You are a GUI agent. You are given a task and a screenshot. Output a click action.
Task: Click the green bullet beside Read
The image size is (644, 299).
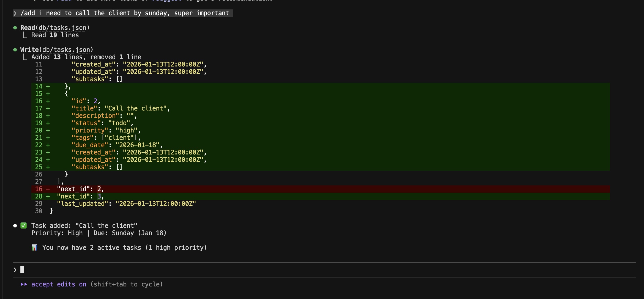click(x=15, y=27)
